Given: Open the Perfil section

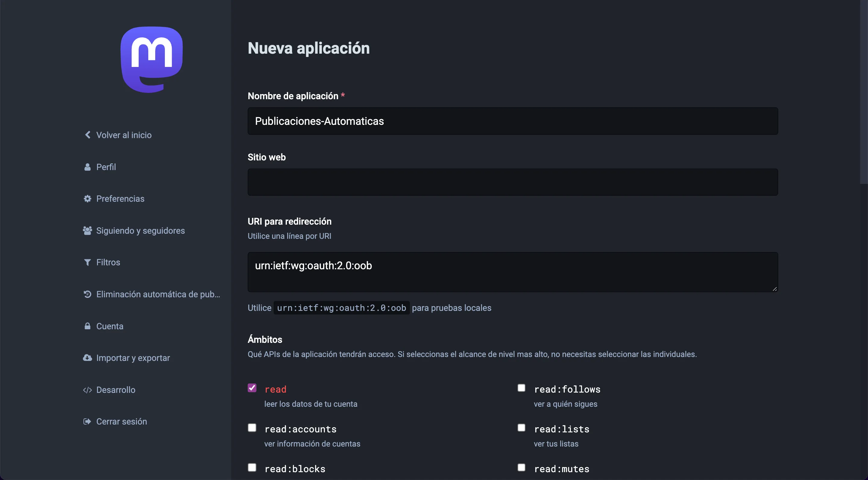Looking at the screenshot, I should tap(106, 167).
